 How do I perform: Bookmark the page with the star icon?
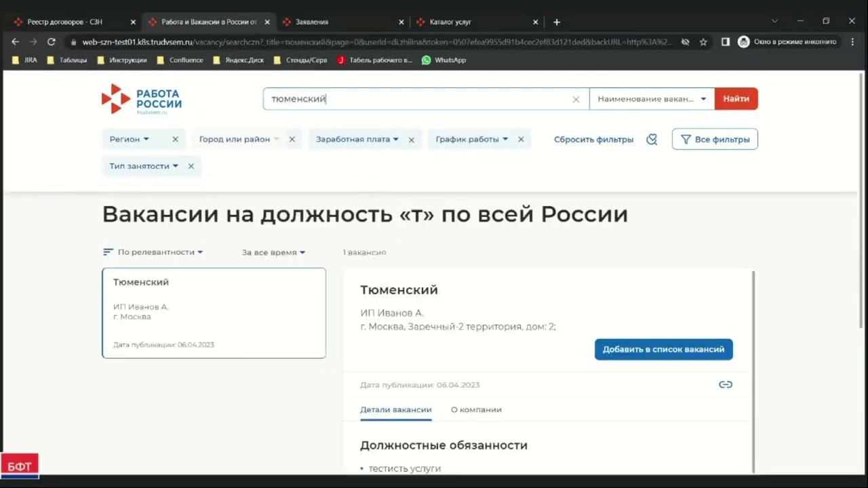[x=703, y=42]
